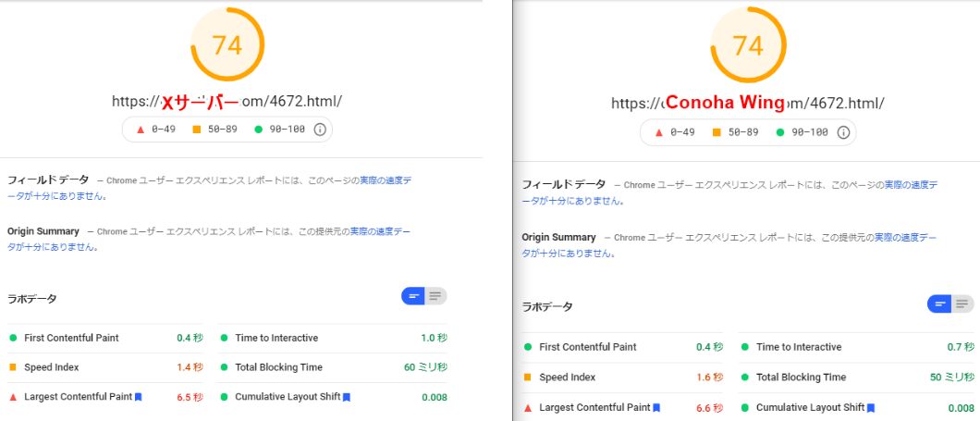Click the 74 score gauge for Conoha Wing
Image resolution: width=980 pixels, height=421 pixels.
pos(748,45)
